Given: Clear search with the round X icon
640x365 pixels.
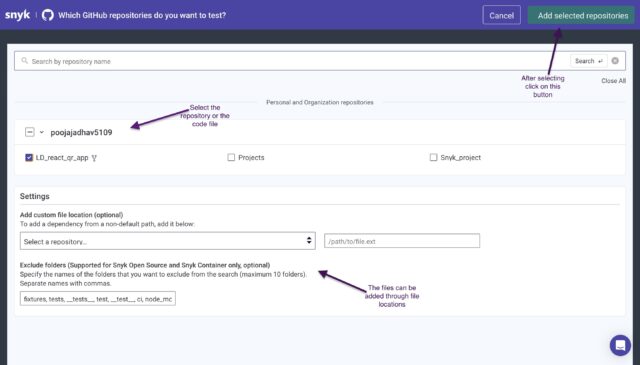Looking at the screenshot, I should pyautogui.click(x=615, y=61).
